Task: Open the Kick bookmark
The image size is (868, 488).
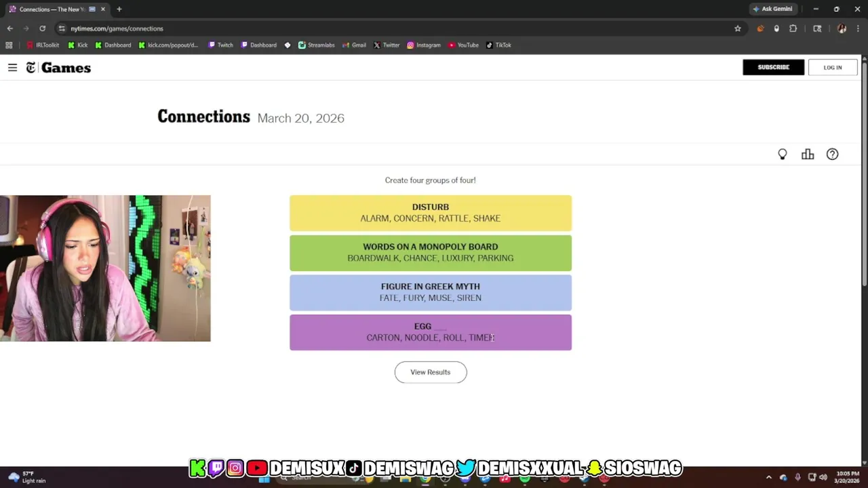Action: (78, 45)
